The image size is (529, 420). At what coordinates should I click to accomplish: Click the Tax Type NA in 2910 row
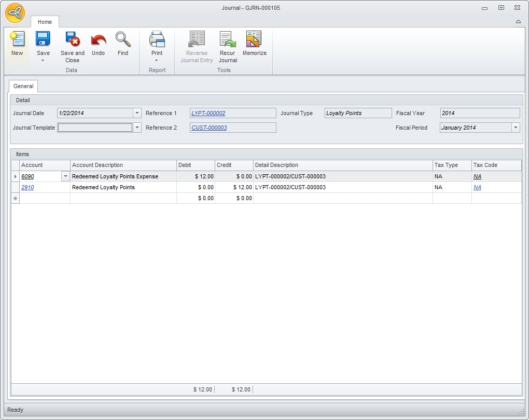coord(452,187)
